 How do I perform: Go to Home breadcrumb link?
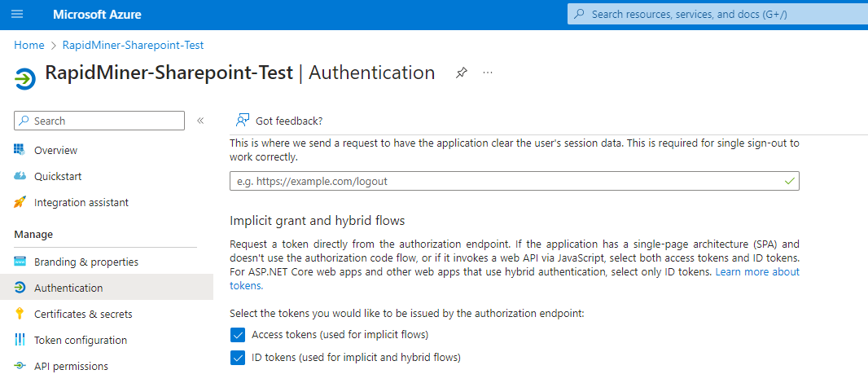(29, 45)
